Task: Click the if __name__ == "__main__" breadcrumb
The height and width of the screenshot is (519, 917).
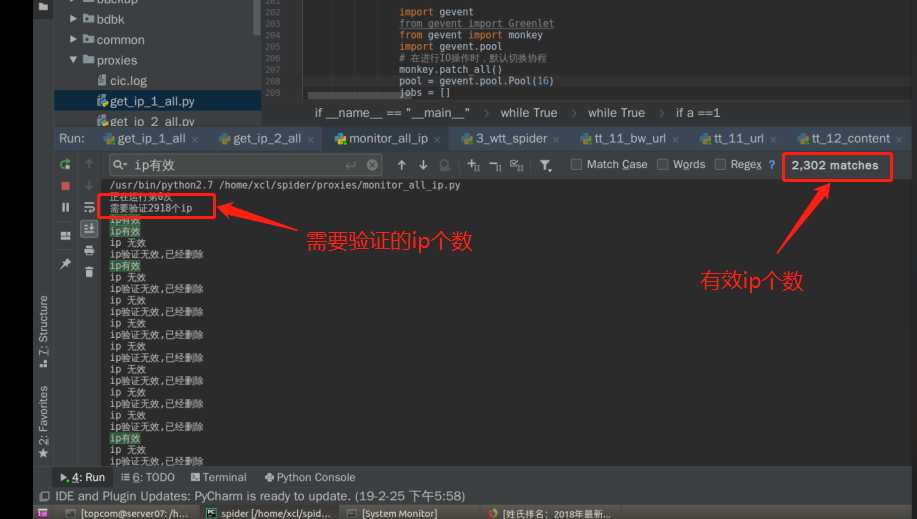Action: (392, 113)
